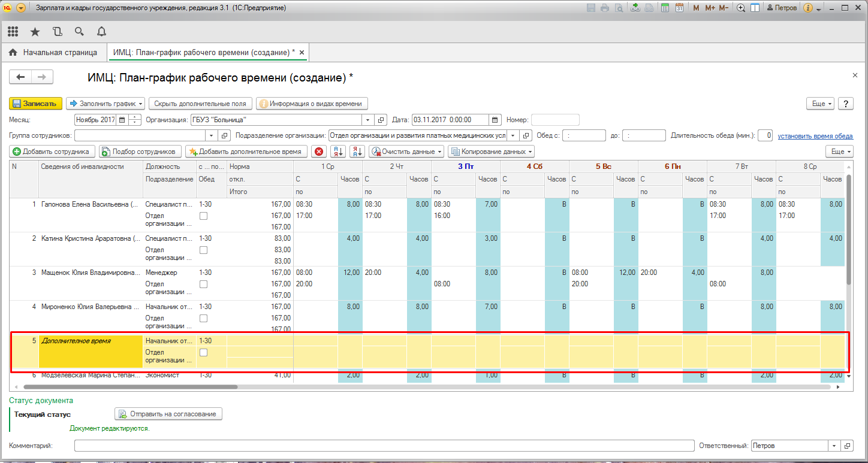Viewport: 868px width, 463px height.
Task: Open the History icon
Action: coord(57,32)
